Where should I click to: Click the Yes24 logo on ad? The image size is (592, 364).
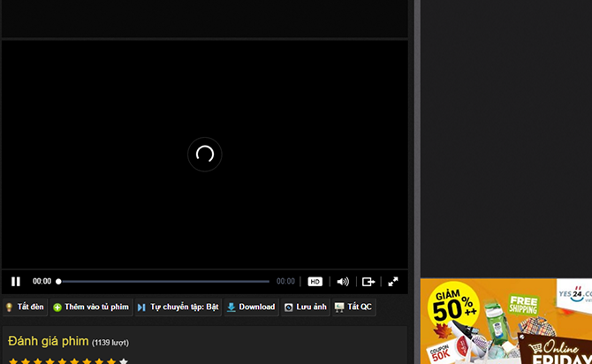point(575,292)
